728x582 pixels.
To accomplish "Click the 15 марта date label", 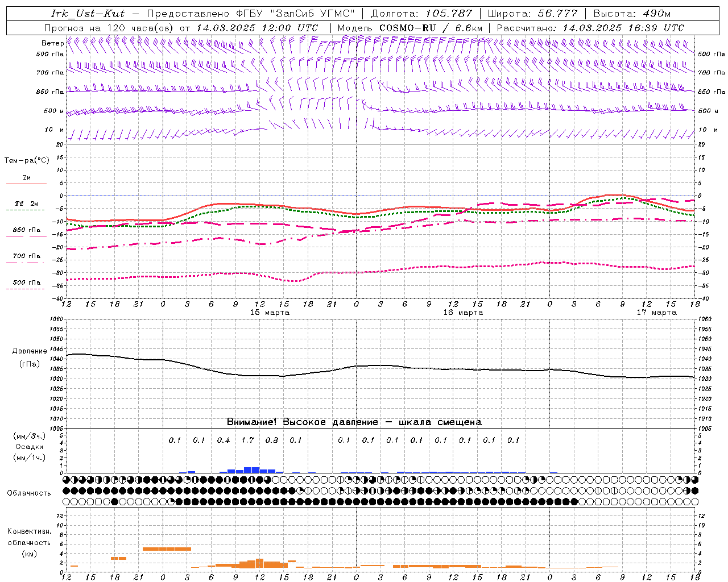I will (x=270, y=312).
